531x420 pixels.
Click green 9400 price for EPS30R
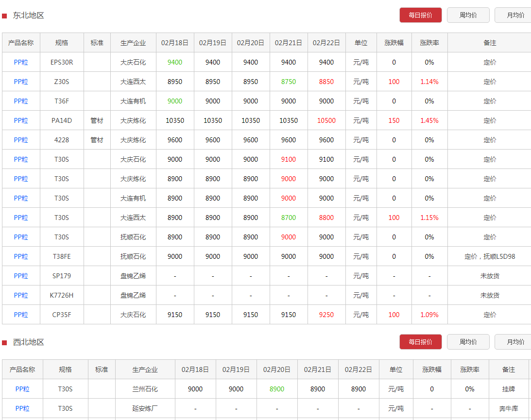[175, 62]
